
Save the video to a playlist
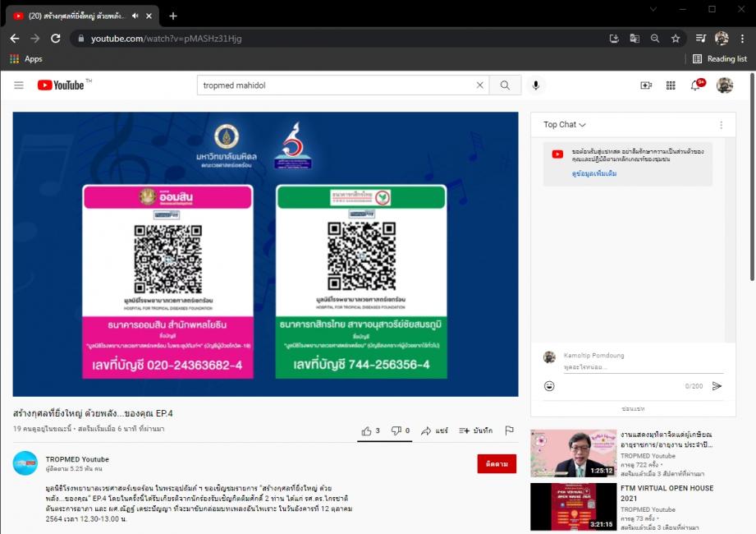tap(475, 430)
